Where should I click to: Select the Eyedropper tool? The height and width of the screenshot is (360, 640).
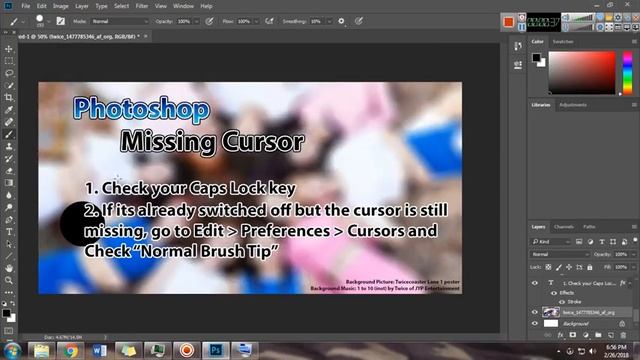click(9, 110)
